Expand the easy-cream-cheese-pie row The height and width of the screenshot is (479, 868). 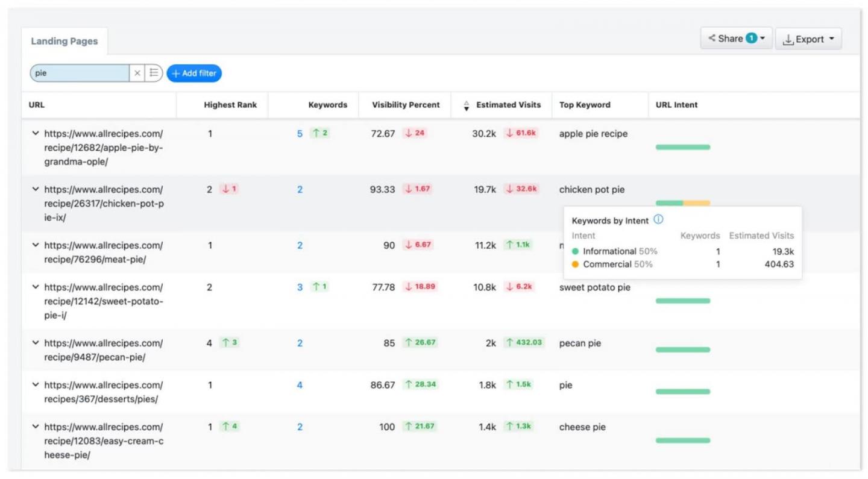[x=35, y=427]
